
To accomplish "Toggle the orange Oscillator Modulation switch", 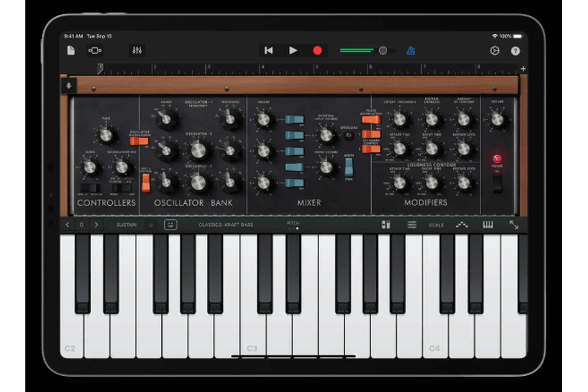I will (x=139, y=141).
